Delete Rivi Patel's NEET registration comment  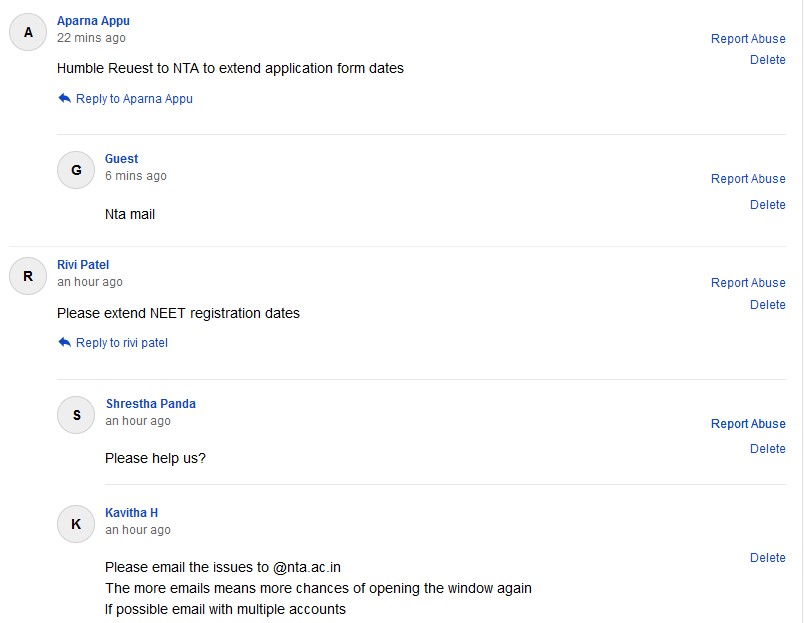click(767, 305)
